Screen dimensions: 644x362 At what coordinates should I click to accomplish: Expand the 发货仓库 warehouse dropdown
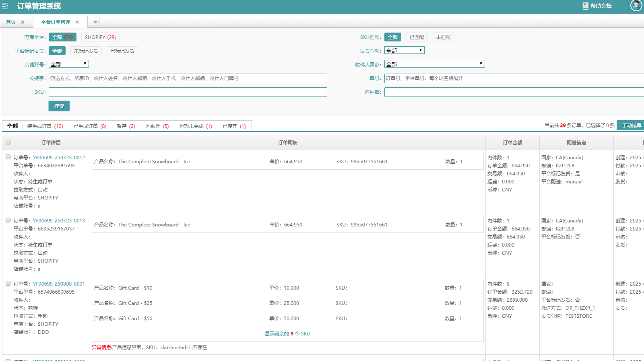405,50
